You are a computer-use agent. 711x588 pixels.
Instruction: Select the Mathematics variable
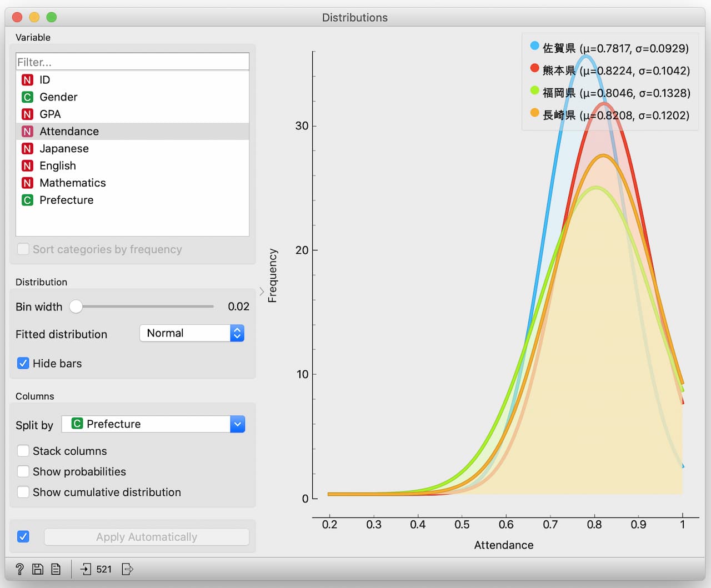click(x=72, y=183)
